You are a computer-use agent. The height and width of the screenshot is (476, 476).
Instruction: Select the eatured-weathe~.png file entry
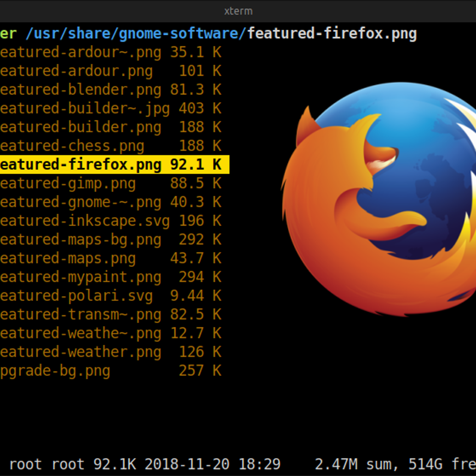115,333
